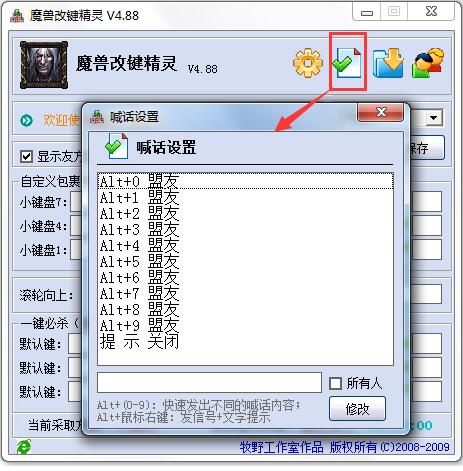
Task: Click the partially hidden 保存 button
Action: coord(427,148)
